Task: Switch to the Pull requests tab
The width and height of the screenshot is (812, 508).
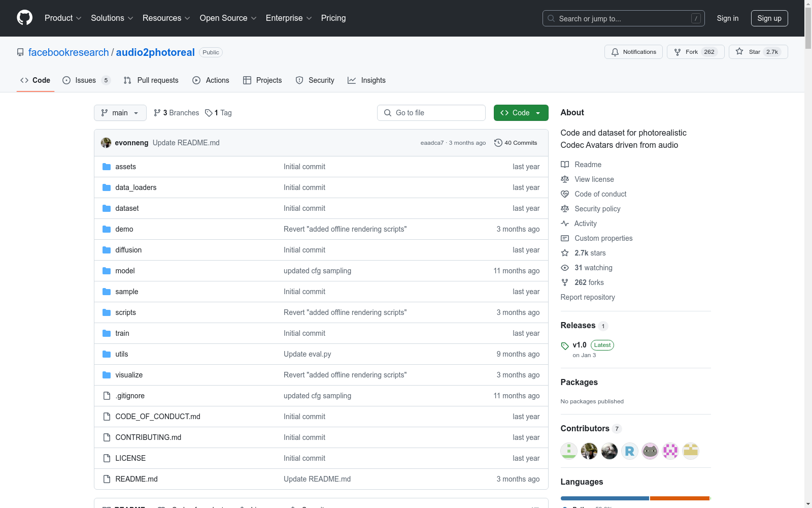Action: pos(151,80)
